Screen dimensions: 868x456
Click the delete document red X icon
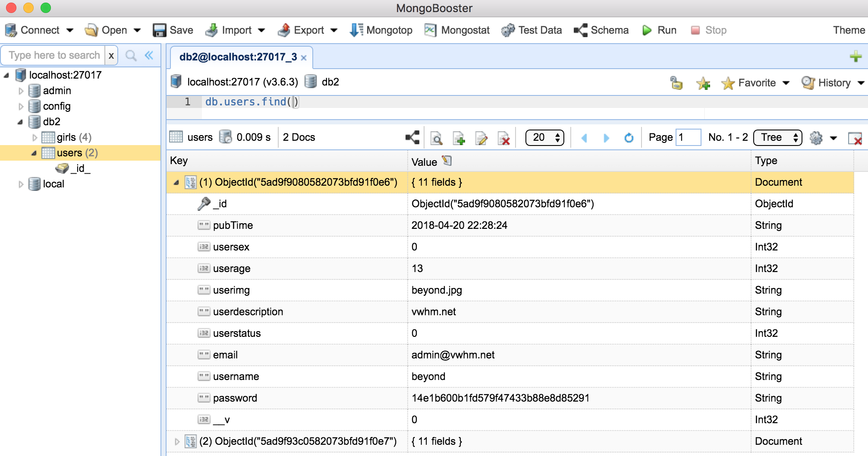pyautogui.click(x=504, y=138)
